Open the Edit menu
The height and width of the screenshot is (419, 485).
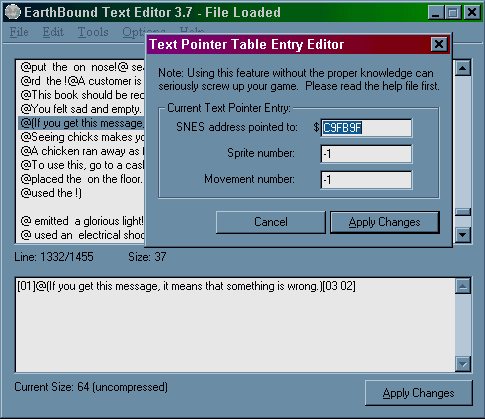tap(53, 32)
